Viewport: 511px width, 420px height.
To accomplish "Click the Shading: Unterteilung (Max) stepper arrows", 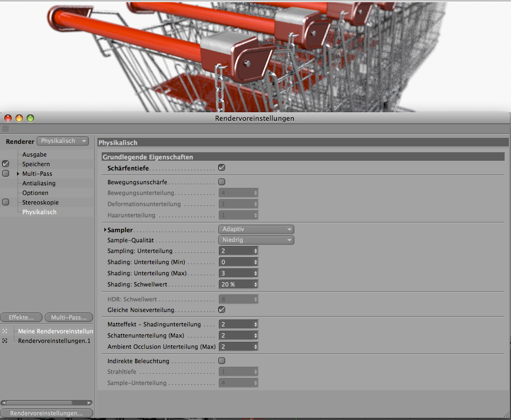I will coord(256,273).
